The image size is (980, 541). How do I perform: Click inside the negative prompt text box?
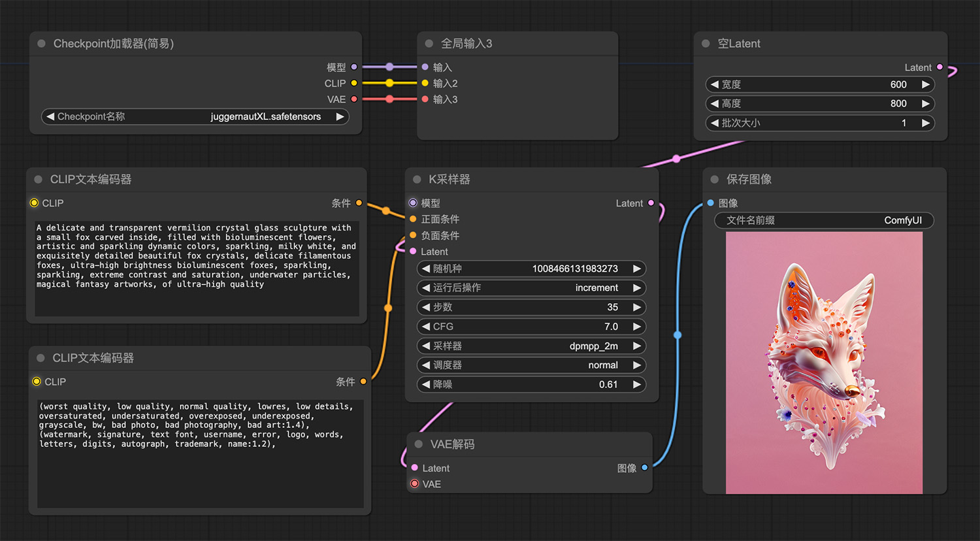pyautogui.click(x=200, y=454)
